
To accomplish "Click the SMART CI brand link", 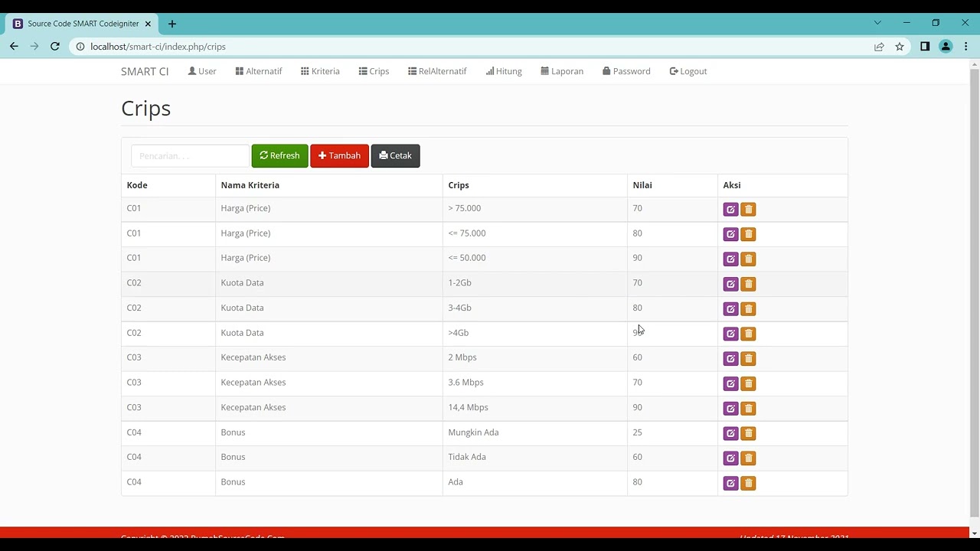I will coord(145,71).
